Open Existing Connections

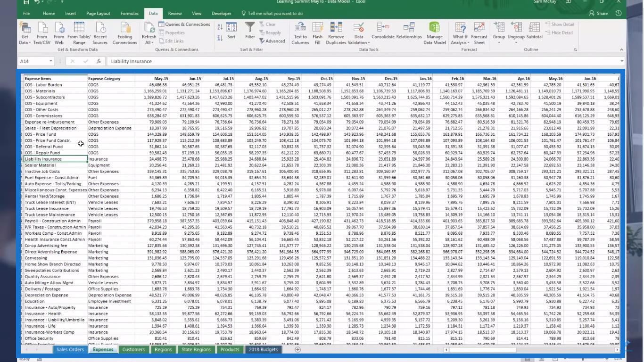click(124, 33)
